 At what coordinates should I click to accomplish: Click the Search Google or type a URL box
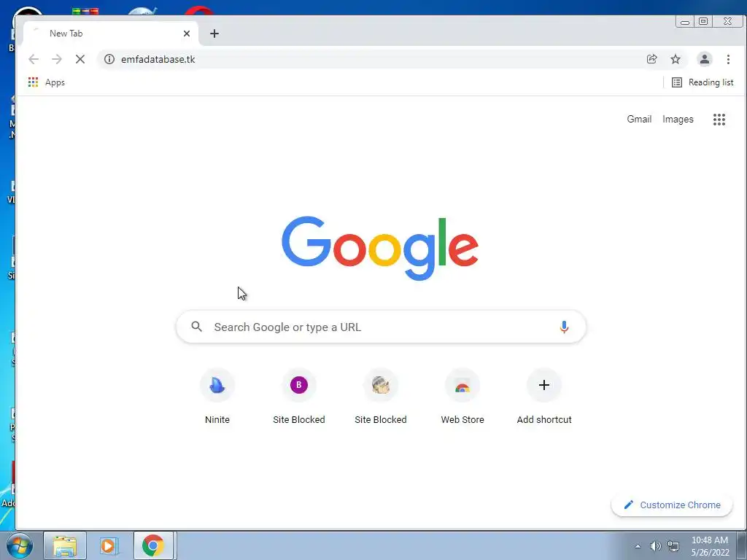(x=381, y=327)
